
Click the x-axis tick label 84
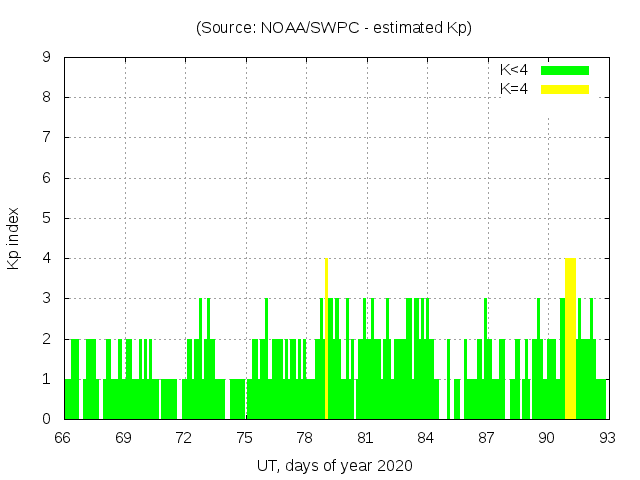click(x=426, y=438)
